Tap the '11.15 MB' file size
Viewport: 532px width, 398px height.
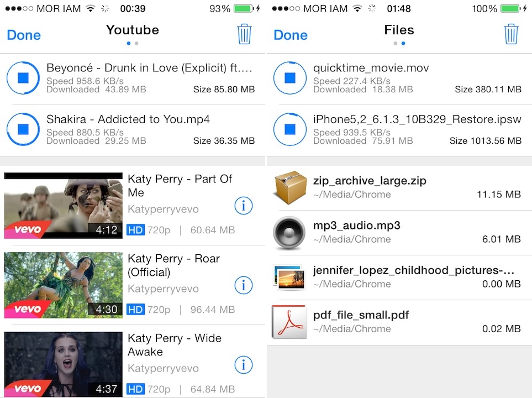coord(499,194)
